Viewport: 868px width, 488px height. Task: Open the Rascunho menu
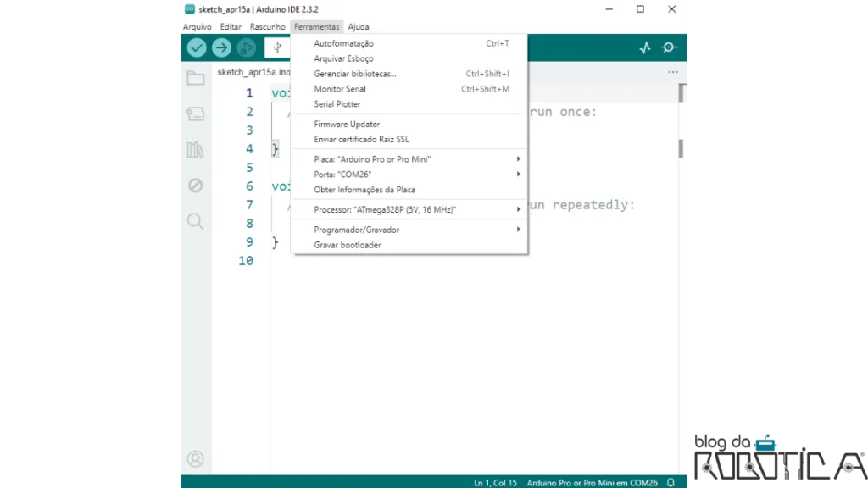click(267, 26)
